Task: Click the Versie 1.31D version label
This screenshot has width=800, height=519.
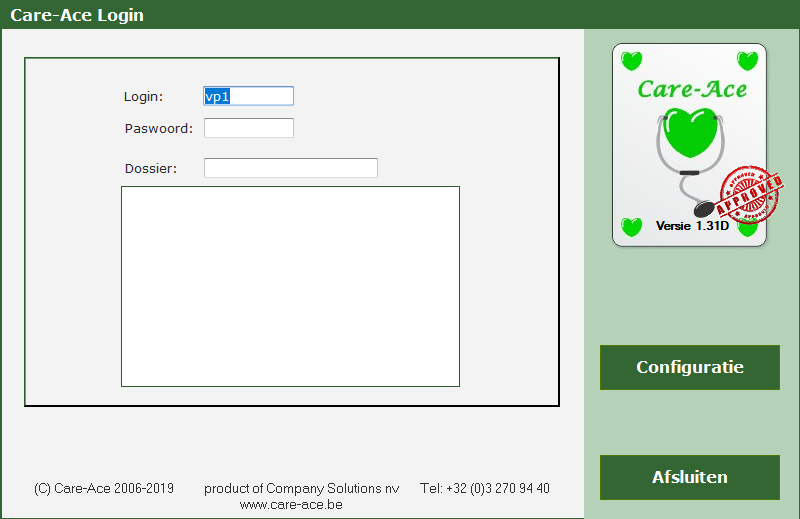Action: click(692, 226)
